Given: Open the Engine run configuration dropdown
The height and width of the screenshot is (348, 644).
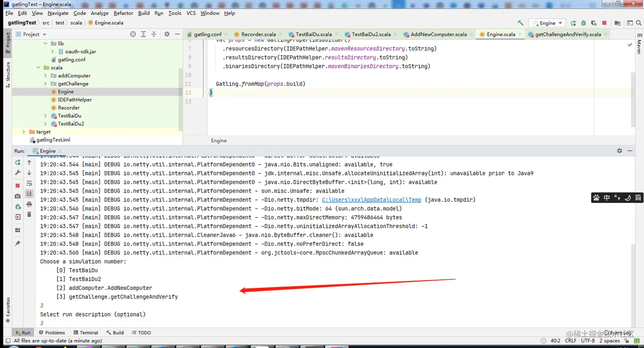Looking at the screenshot, I should tap(547, 23).
